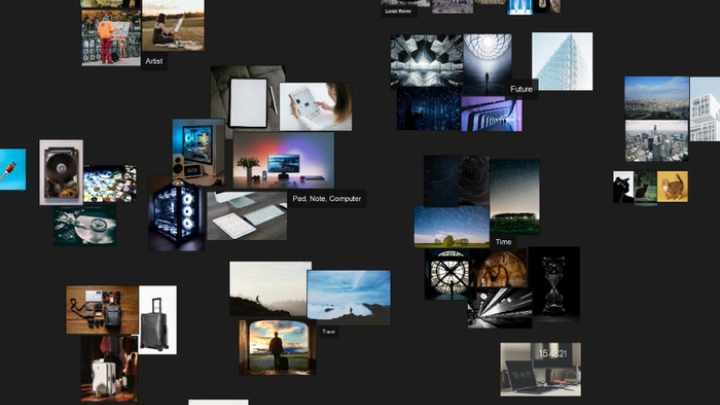Select city skyline under blue sky
This screenshot has height=405, width=720.
coord(657,98)
